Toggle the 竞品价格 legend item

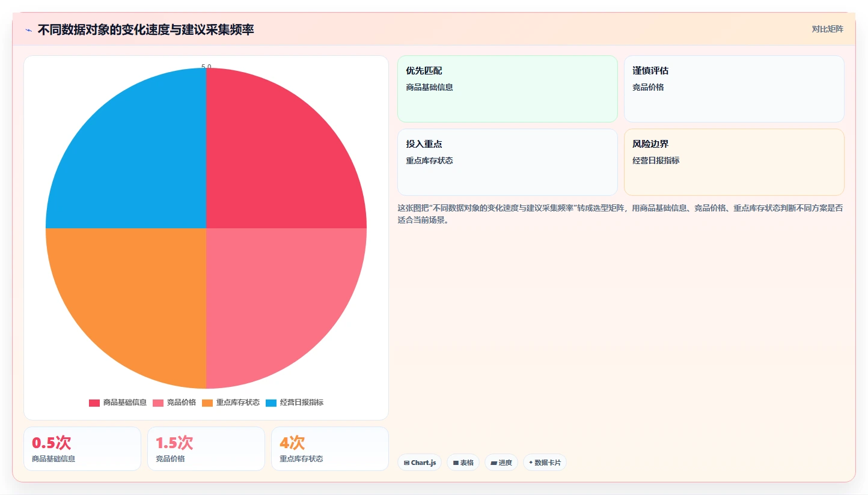pyautogui.click(x=174, y=402)
